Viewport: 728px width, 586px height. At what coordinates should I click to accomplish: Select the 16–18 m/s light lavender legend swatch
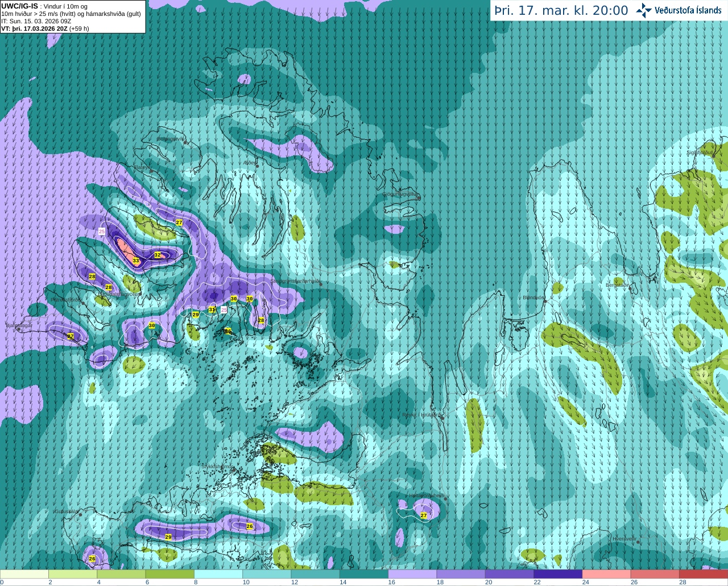click(x=412, y=574)
